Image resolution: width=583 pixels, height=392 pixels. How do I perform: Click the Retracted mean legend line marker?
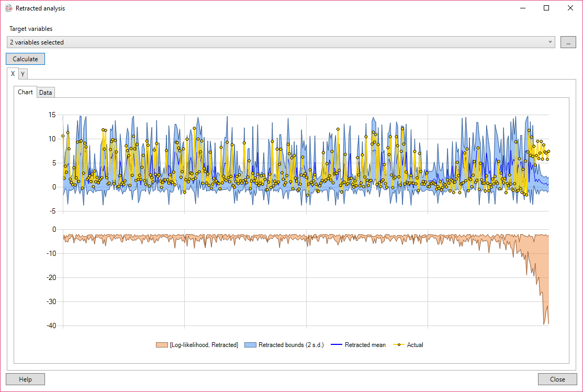(x=337, y=345)
